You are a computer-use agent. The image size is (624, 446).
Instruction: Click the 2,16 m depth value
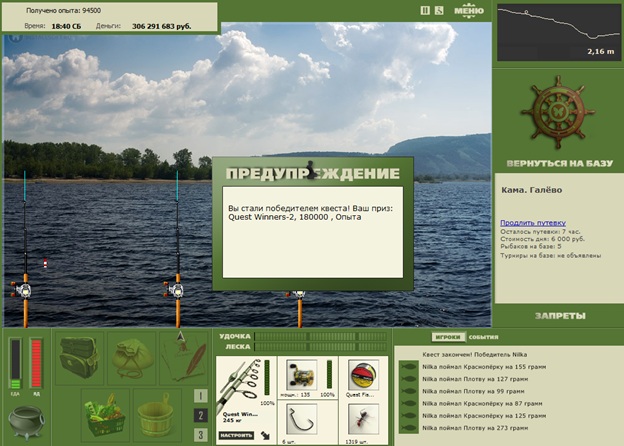[601, 51]
